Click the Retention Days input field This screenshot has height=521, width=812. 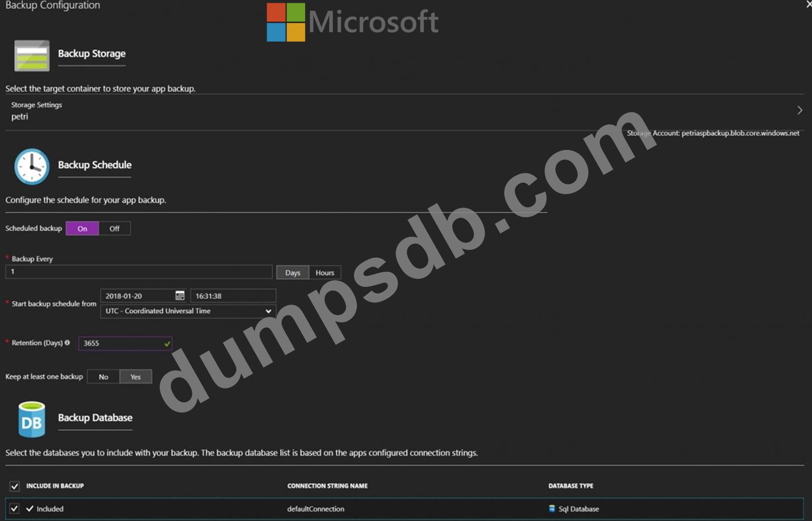coord(122,343)
